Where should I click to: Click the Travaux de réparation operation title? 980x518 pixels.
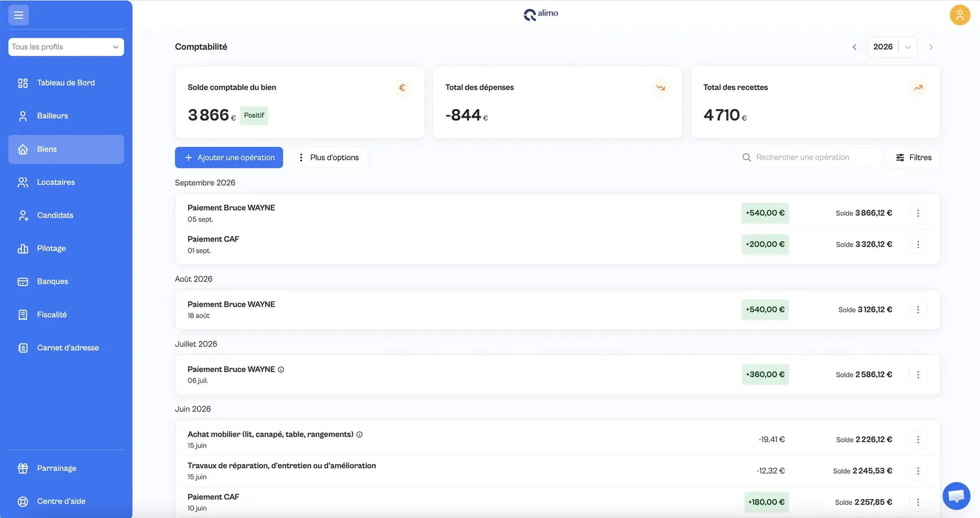pyautogui.click(x=282, y=466)
